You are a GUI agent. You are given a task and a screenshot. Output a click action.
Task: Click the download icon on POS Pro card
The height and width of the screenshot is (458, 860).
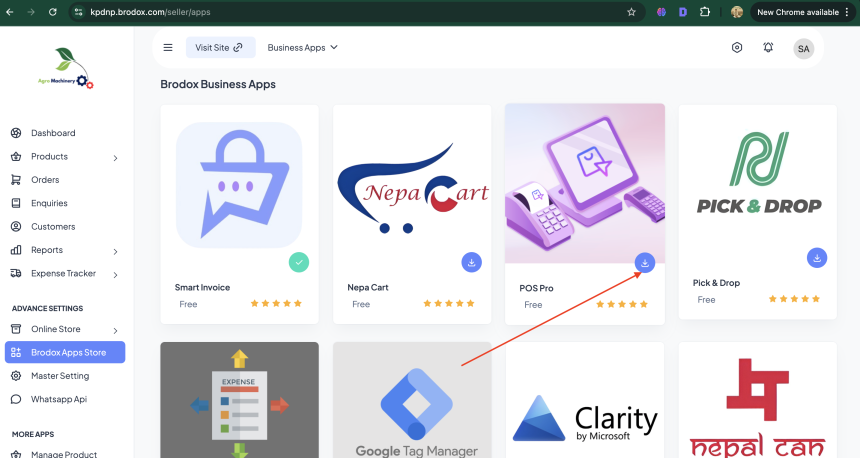point(645,262)
